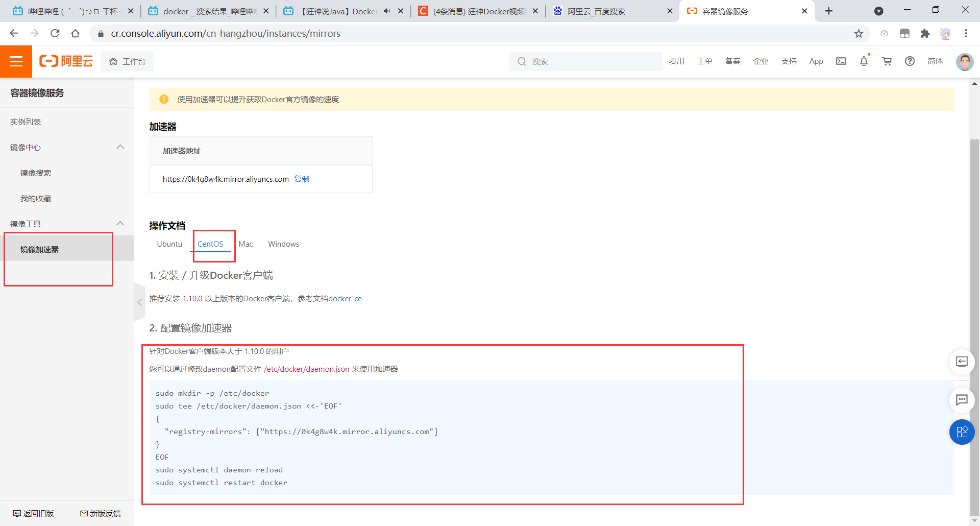Image resolution: width=980 pixels, height=526 pixels.
Task: Click the registry-mirrors line in the code
Action: point(301,432)
